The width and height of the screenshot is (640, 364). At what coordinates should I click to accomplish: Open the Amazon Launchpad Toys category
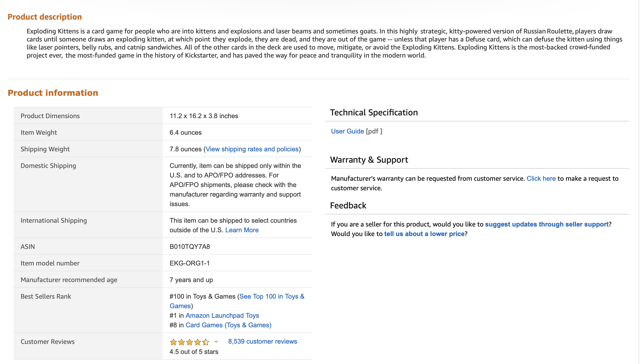pyautogui.click(x=222, y=315)
